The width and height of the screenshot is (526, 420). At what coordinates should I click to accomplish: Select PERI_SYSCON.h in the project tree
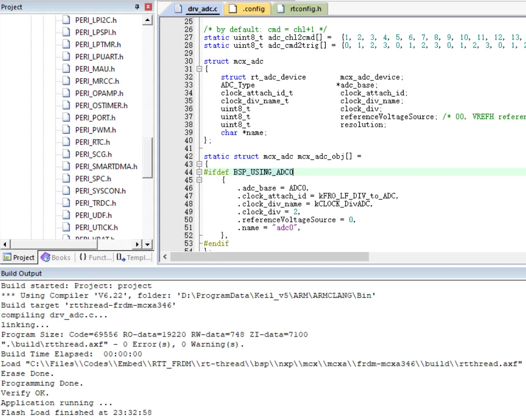tap(100, 191)
